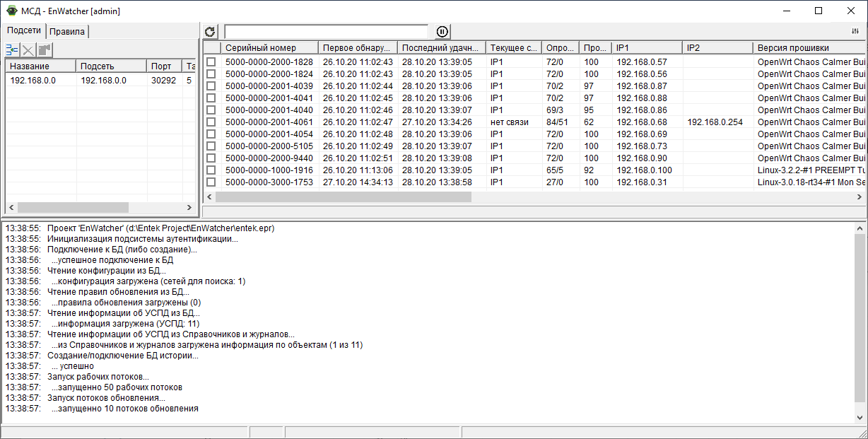Sort by the Серийный номер column header
Image resolution: width=868 pixels, height=439 pixels.
coord(269,47)
